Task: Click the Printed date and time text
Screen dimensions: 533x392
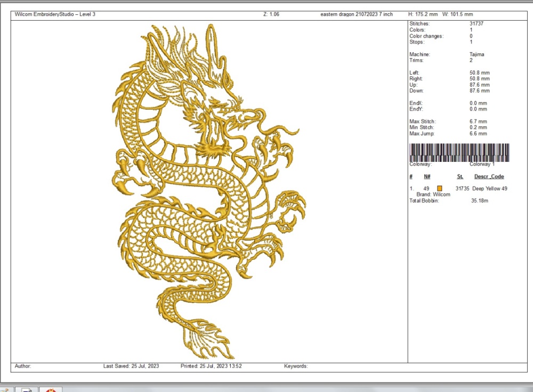Action: (x=212, y=366)
